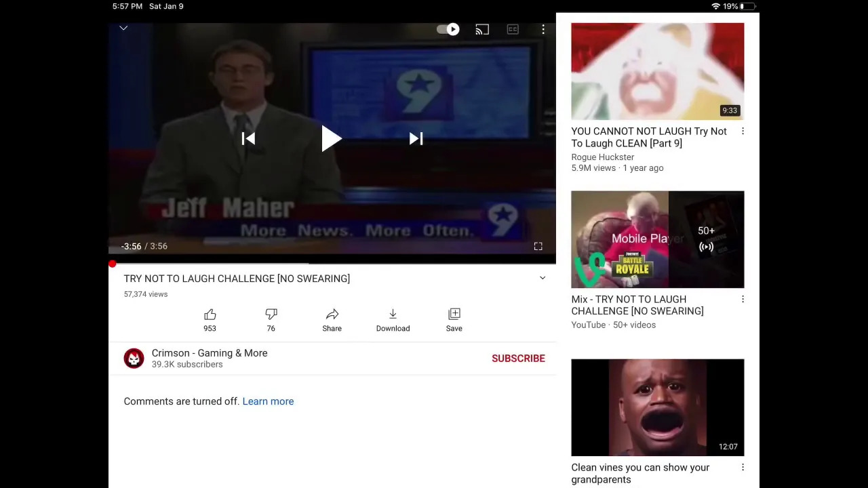The width and height of the screenshot is (868, 488).
Task: Click Rogue Huckster channel name
Action: pos(602,157)
